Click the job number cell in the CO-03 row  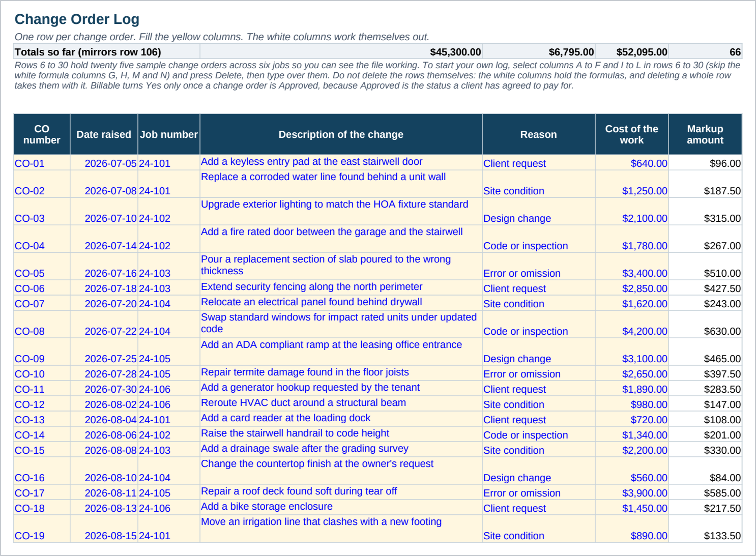[x=169, y=212]
